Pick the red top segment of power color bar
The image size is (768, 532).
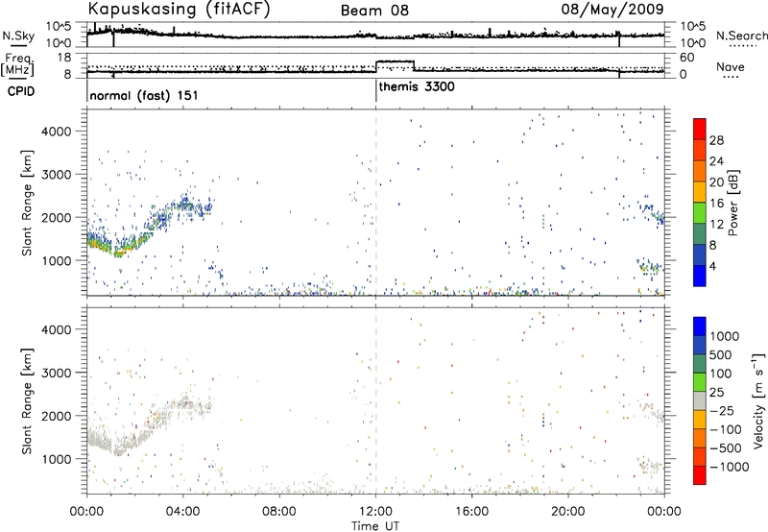700,130
